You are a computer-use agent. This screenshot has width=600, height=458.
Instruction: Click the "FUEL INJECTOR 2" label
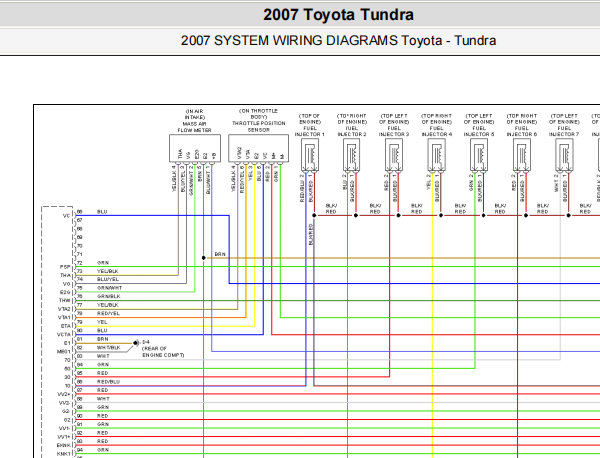(352, 131)
